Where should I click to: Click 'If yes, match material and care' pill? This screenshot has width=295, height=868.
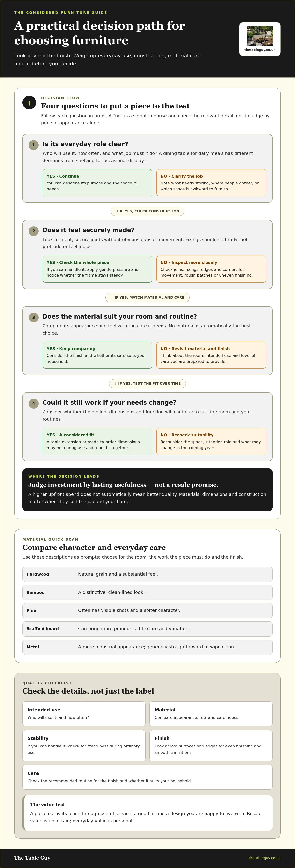tap(147, 298)
